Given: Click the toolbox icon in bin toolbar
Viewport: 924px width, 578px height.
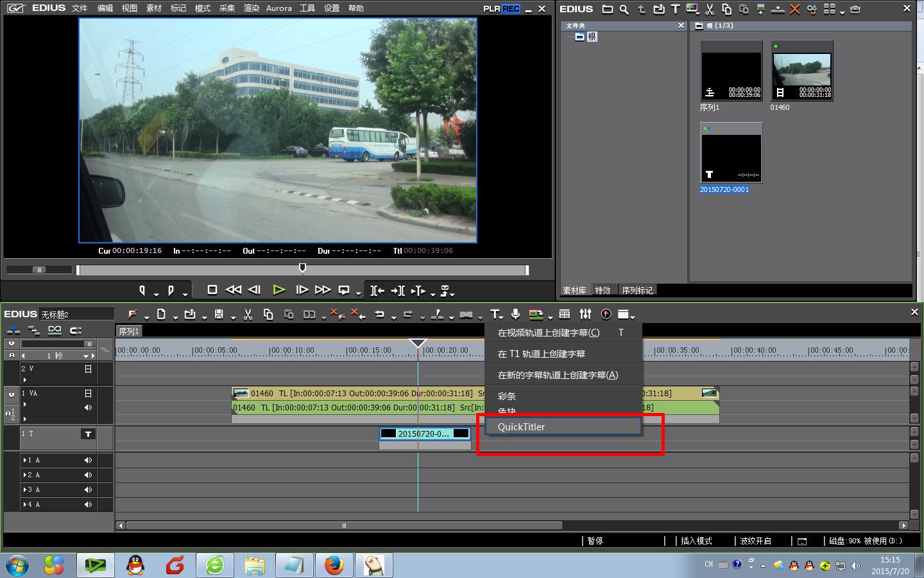Looking at the screenshot, I should click(x=855, y=9).
